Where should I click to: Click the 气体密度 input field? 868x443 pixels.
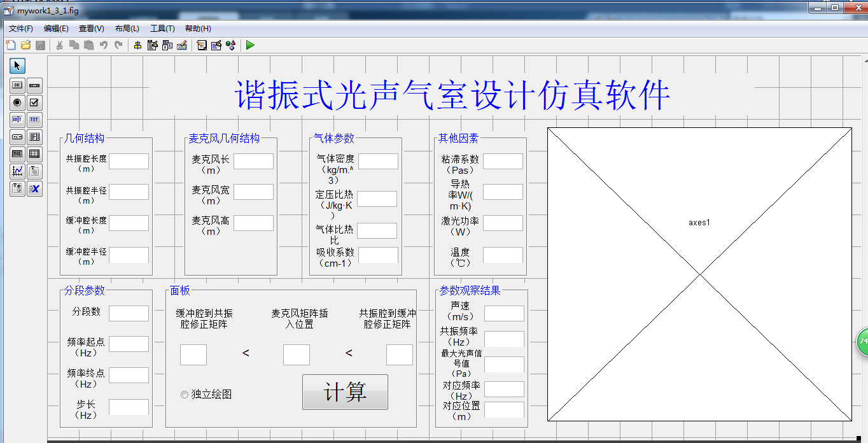(378, 161)
